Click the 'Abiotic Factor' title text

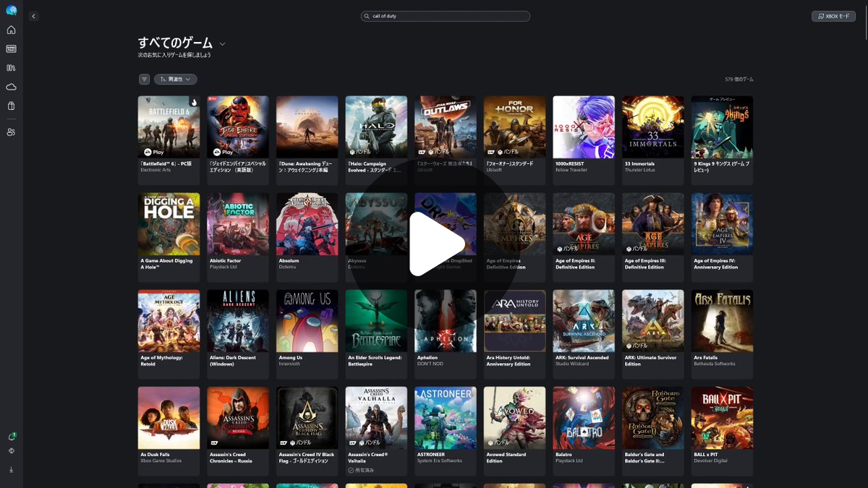click(225, 261)
